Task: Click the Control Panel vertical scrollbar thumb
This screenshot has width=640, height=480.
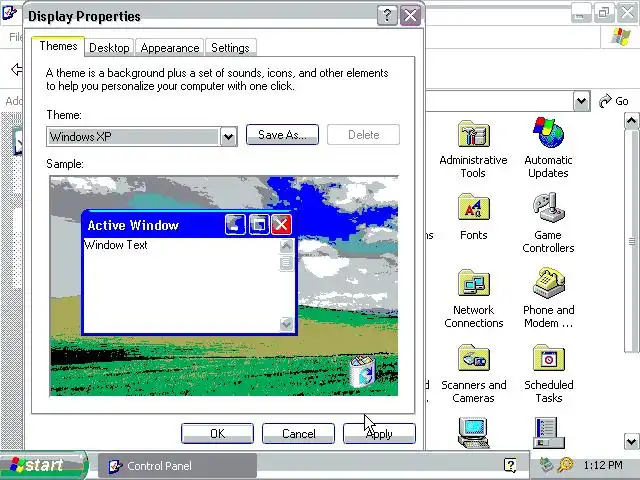Action: (631, 241)
